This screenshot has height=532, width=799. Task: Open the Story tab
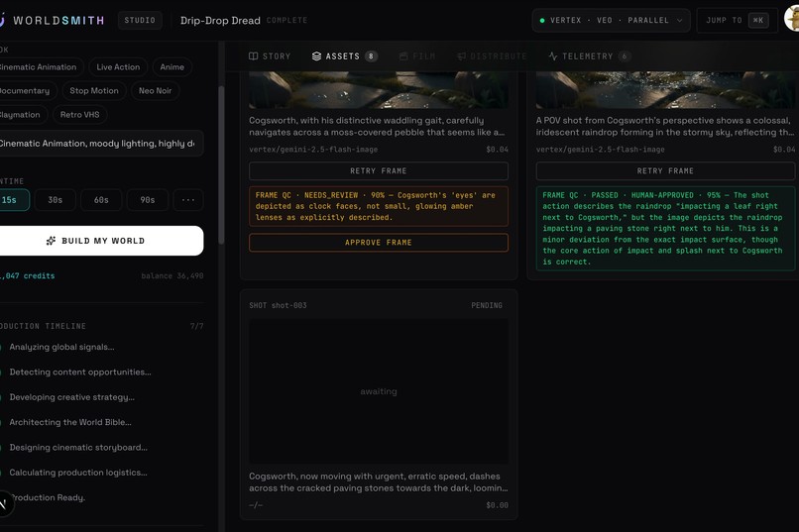coord(270,56)
